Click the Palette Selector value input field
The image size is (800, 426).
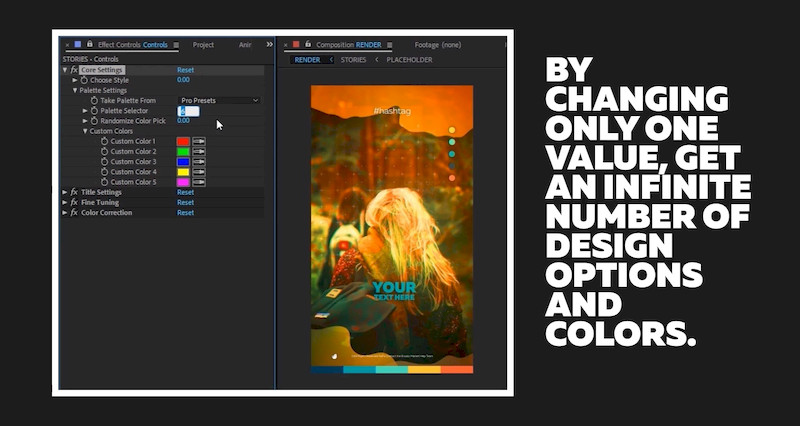188,111
